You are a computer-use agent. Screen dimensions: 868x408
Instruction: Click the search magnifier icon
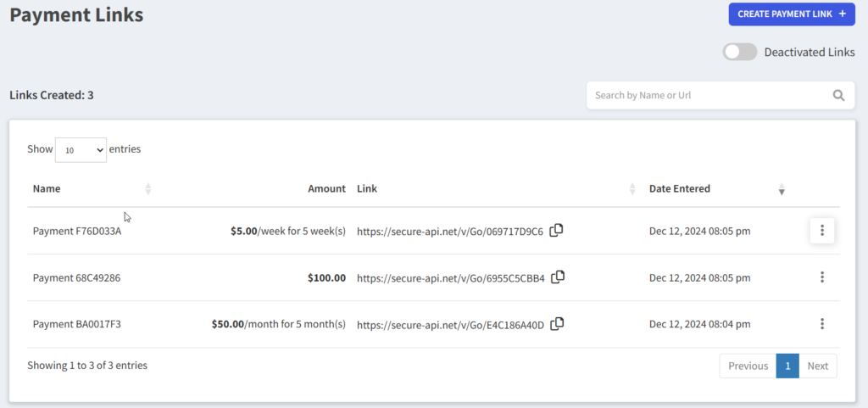pyautogui.click(x=838, y=96)
